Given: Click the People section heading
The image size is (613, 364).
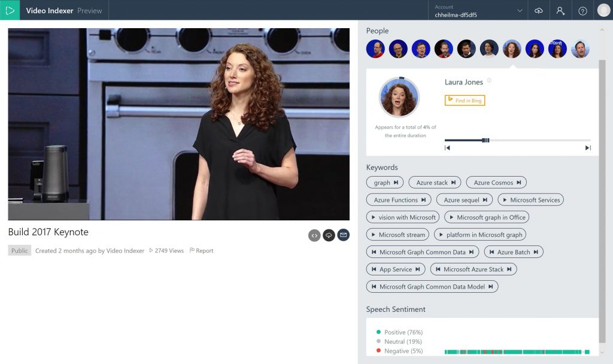Looking at the screenshot, I should [x=377, y=31].
